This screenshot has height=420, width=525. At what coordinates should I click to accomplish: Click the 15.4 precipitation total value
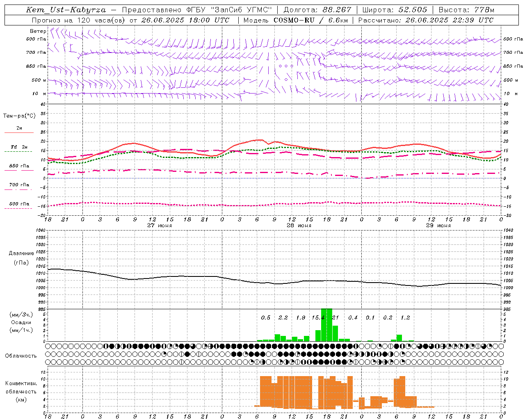pyautogui.click(x=318, y=318)
